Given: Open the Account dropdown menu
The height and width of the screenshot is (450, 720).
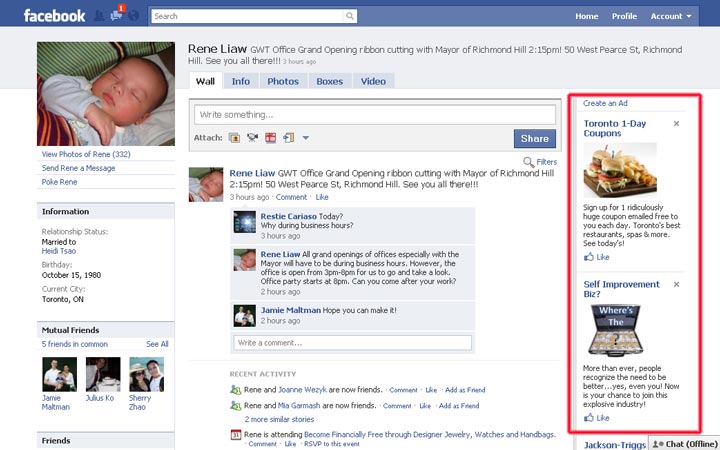Looking at the screenshot, I should click(670, 16).
